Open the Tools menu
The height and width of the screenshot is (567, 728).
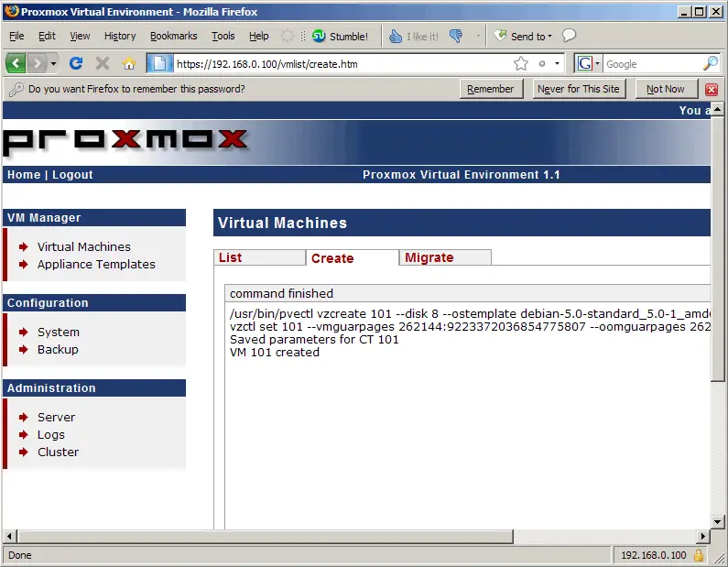point(223,36)
